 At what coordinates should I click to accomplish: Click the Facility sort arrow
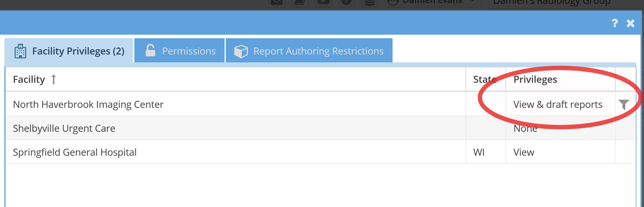[53, 79]
